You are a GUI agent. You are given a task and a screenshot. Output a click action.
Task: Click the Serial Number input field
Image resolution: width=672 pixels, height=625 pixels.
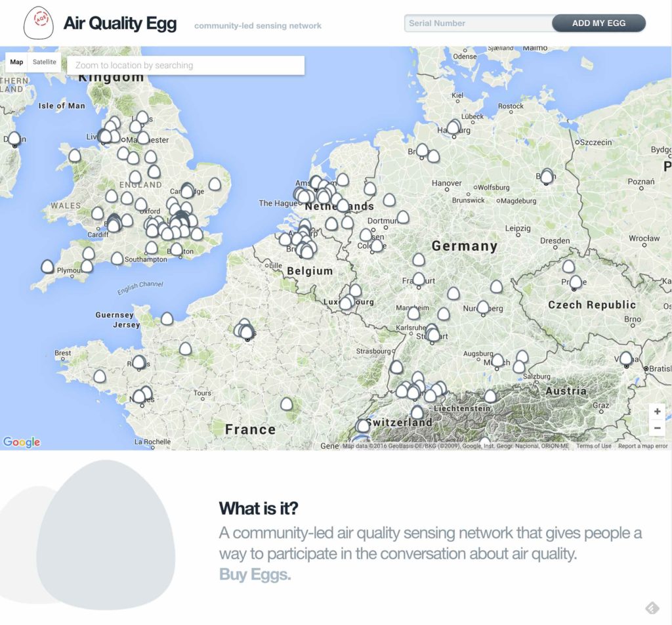click(x=478, y=23)
